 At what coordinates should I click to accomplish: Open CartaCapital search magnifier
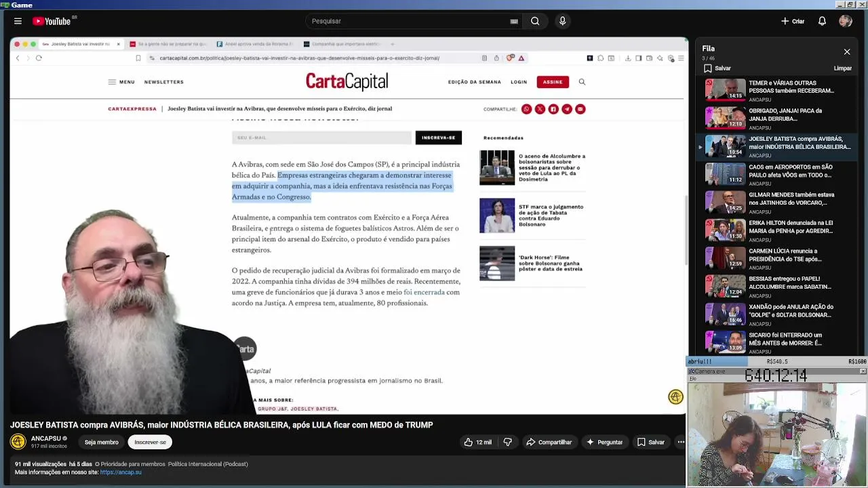point(582,82)
